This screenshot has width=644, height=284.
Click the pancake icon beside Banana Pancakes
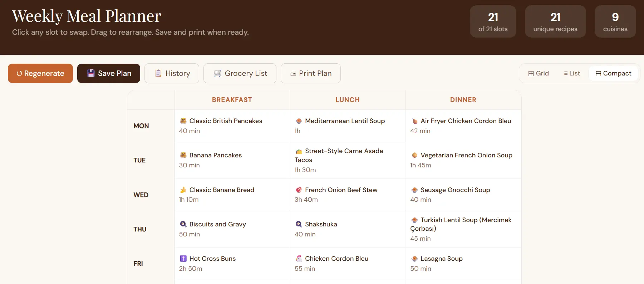183,155
